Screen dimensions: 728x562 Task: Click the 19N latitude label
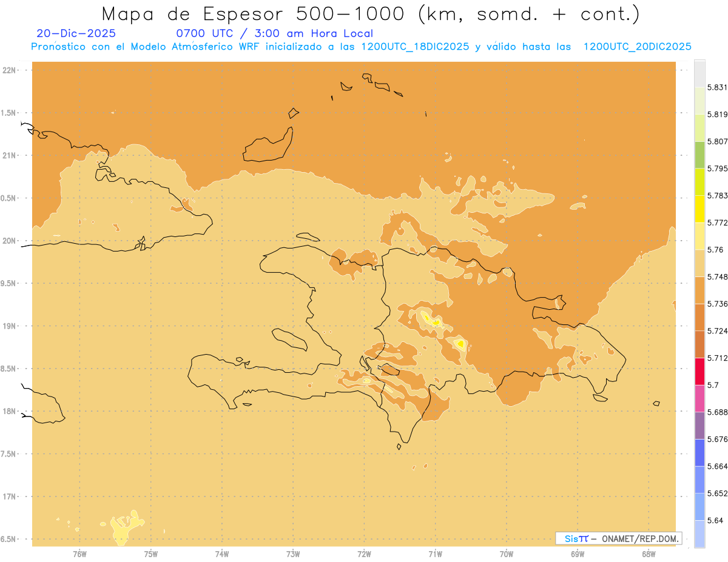pyautogui.click(x=10, y=326)
